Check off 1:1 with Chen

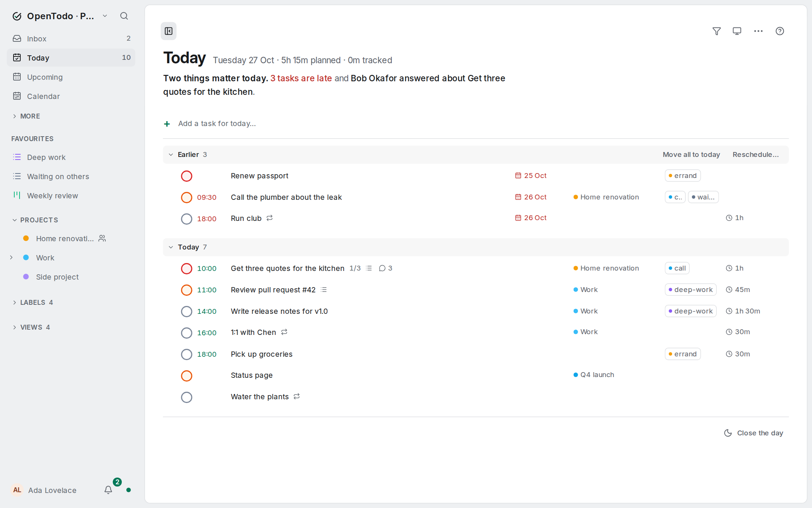[186, 333]
